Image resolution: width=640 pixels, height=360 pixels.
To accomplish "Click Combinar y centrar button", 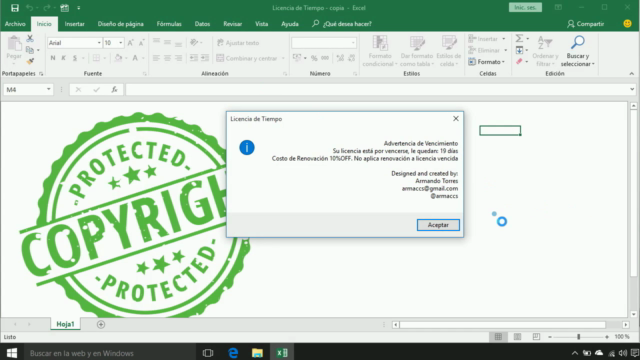I will click(247, 58).
